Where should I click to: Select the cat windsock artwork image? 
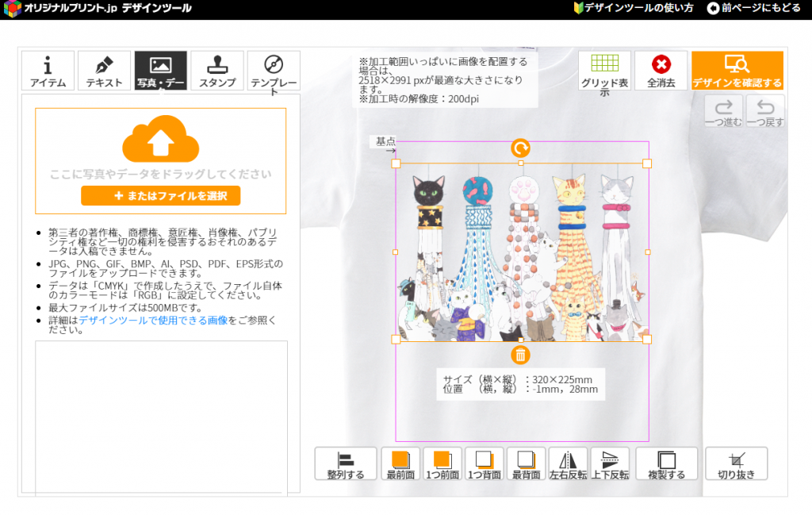coord(521,252)
